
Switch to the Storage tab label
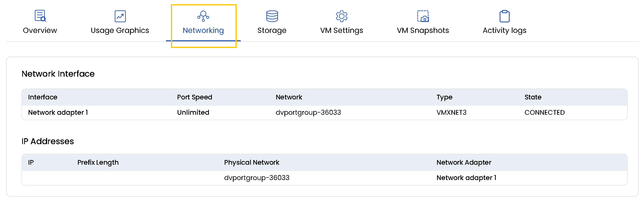click(x=272, y=30)
